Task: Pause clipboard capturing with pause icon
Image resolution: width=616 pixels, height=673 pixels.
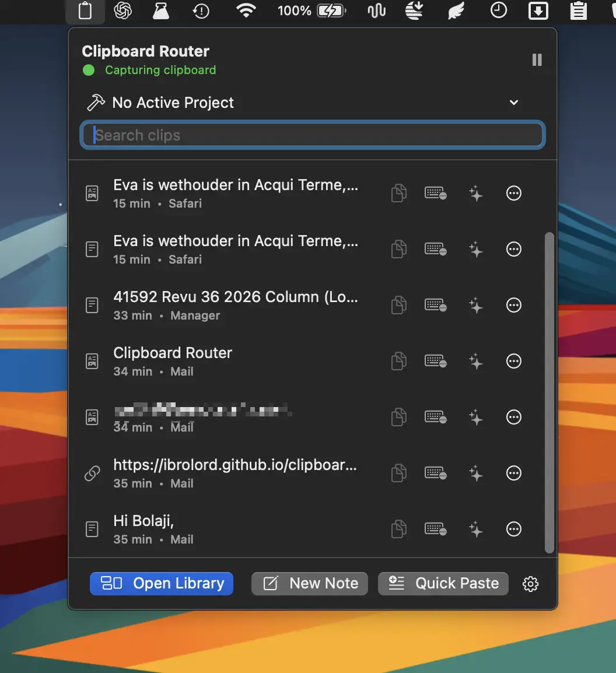Action: [x=537, y=59]
